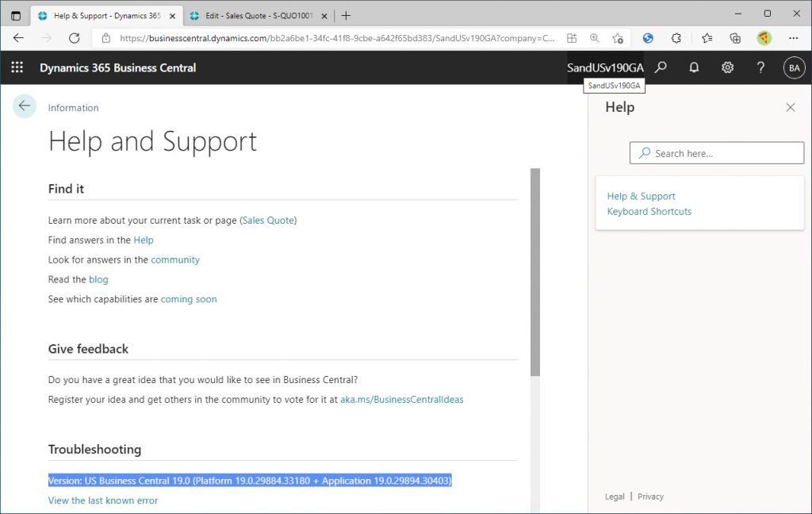Open the browser apps grid icon in address bar
The height and width of the screenshot is (514, 812).
tap(572, 38)
